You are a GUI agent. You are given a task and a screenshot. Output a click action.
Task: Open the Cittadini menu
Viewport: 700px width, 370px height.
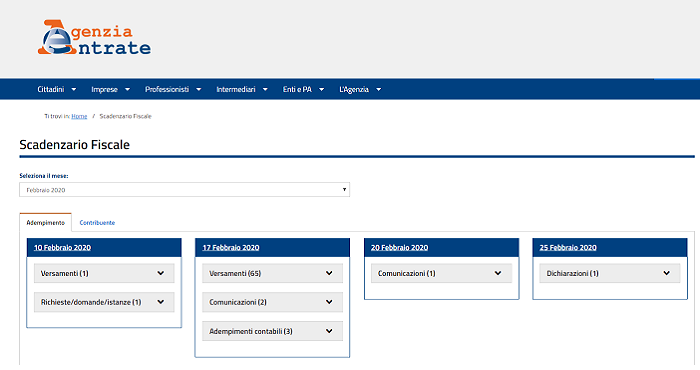pyautogui.click(x=50, y=89)
